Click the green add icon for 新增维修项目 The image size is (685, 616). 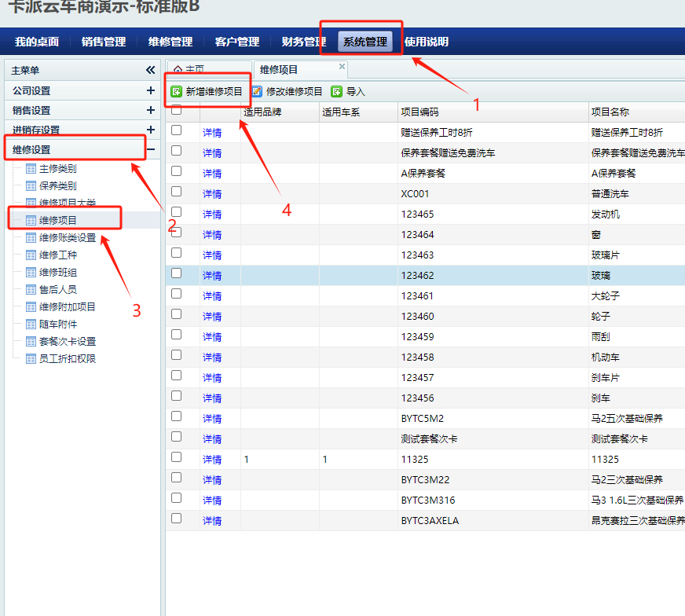pos(177,92)
